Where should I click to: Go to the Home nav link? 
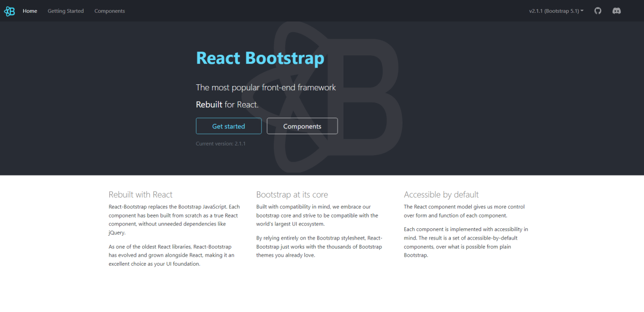30,11
